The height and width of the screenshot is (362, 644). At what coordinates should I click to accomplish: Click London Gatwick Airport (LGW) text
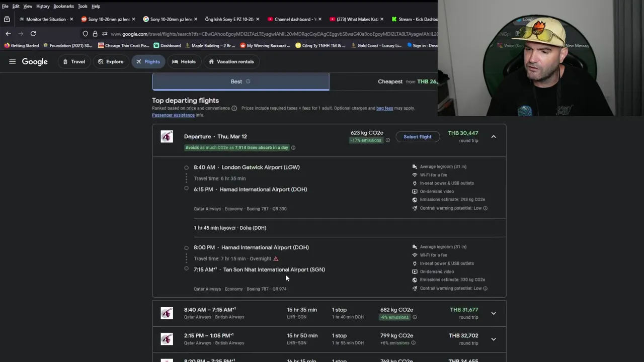tap(261, 167)
